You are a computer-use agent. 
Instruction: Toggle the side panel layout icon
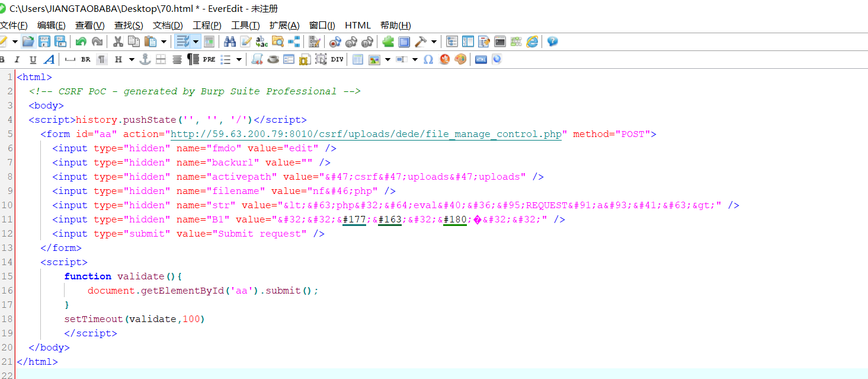(x=468, y=42)
